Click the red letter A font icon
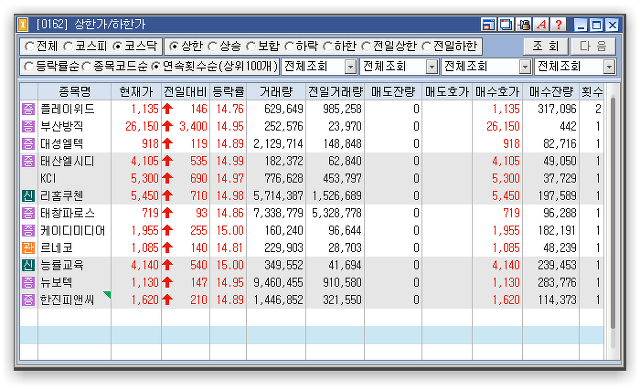 coord(541,24)
